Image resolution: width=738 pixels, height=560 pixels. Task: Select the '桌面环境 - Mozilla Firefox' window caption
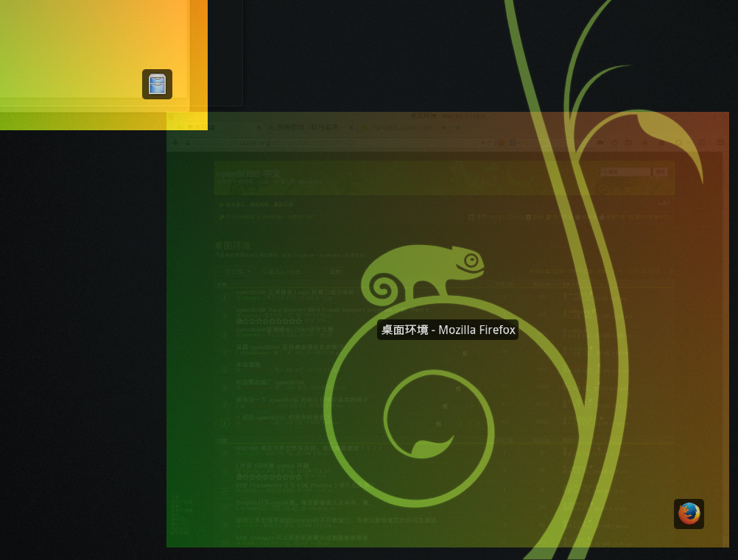tap(448, 330)
